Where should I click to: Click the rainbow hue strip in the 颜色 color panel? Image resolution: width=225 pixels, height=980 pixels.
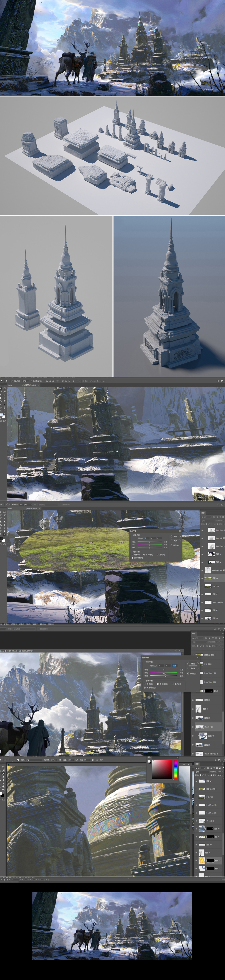pyautogui.click(x=175, y=770)
